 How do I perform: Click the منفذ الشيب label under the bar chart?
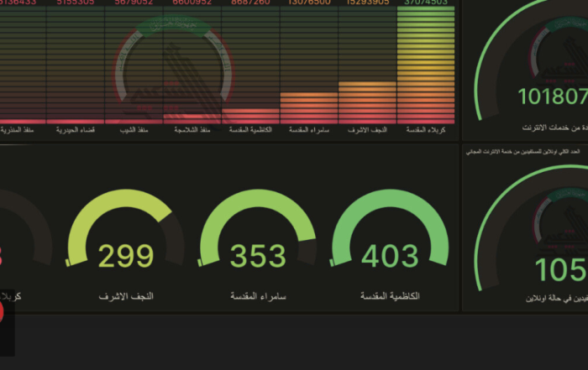click(x=134, y=130)
